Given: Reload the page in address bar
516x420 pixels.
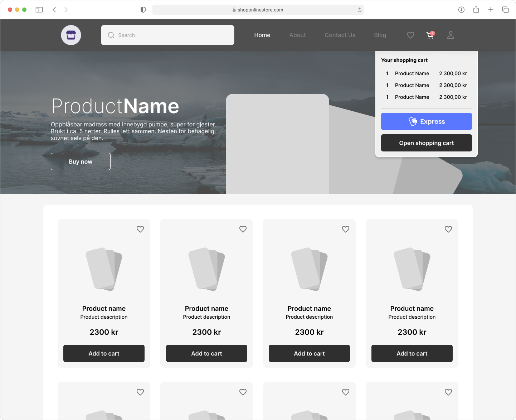Looking at the screenshot, I should click(359, 10).
